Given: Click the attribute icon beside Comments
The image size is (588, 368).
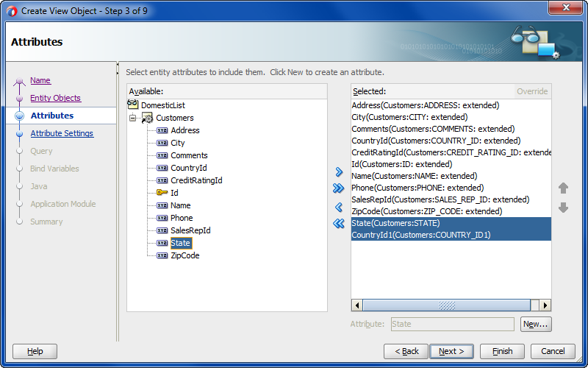Looking at the screenshot, I should [x=162, y=155].
